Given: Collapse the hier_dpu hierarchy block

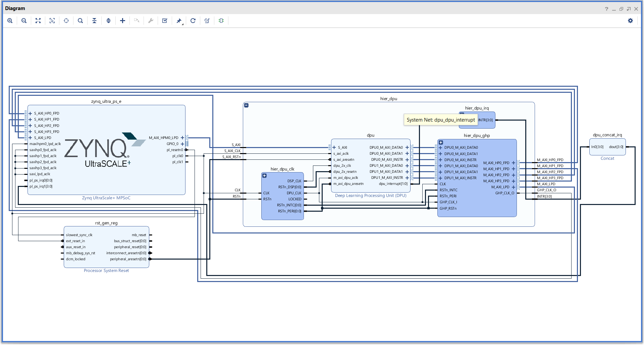Looking at the screenshot, I should (247, 105).
